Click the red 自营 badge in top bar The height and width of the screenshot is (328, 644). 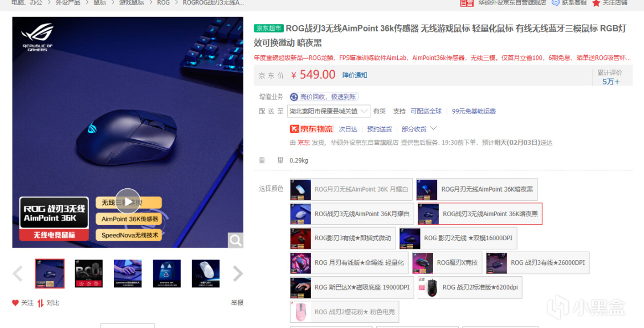467,3
